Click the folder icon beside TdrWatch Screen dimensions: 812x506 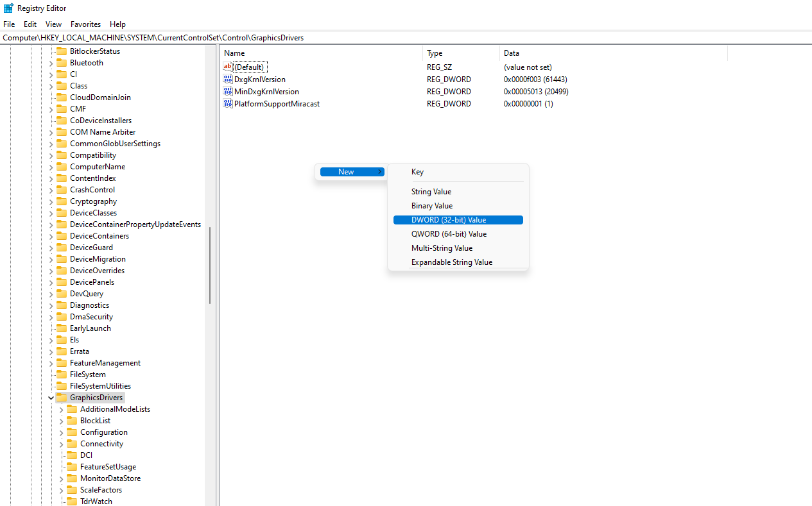(72, 502)
